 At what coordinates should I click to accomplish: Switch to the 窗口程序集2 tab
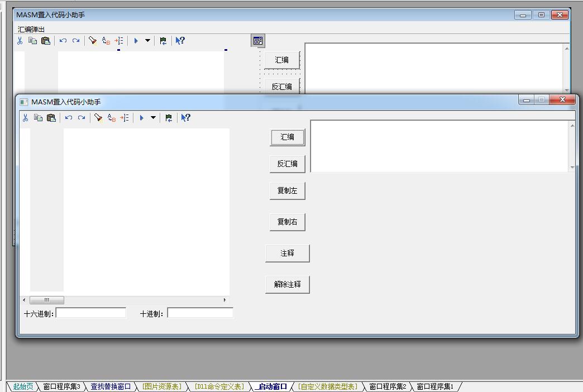[388, 387]
